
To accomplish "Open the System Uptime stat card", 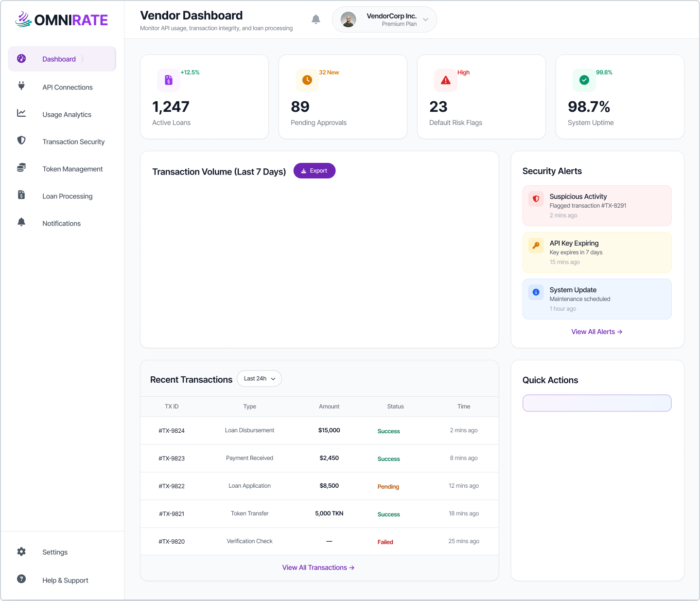I will point(620,97).
